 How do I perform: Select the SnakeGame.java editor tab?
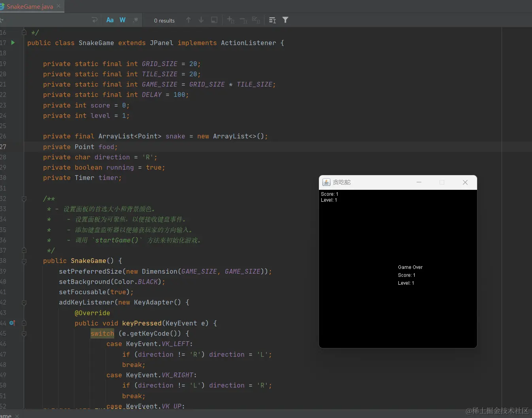[30, 6]
